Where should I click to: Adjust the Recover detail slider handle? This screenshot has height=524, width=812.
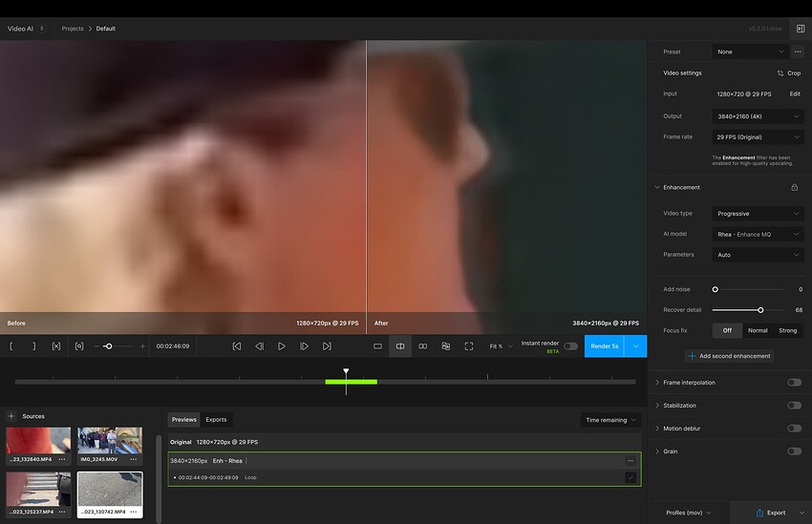760,310
